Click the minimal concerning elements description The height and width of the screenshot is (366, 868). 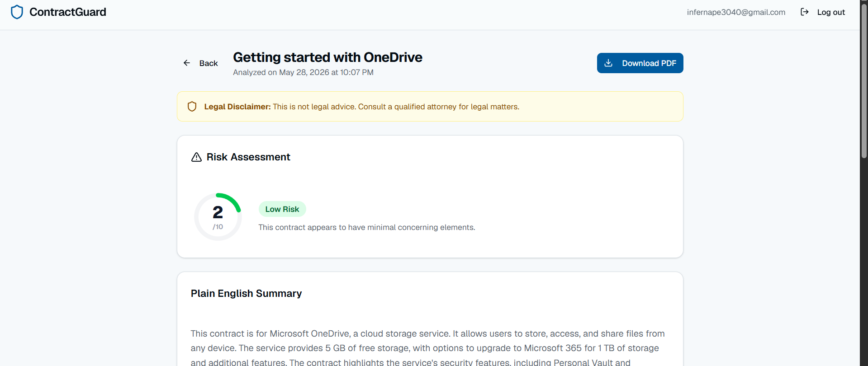(x=367, y=227)
